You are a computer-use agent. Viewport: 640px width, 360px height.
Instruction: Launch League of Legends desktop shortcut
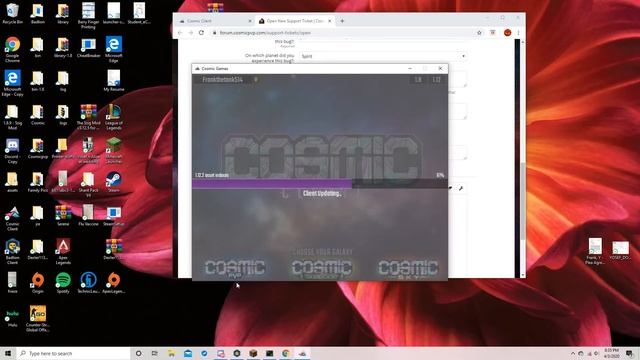(113, 117)
